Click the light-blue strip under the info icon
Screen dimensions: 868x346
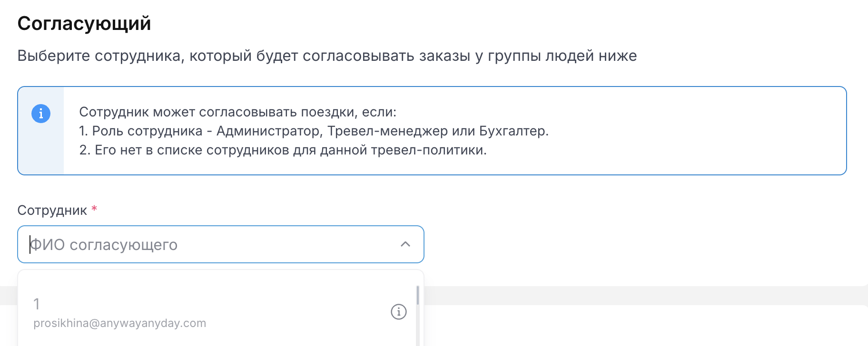[41, 152]
